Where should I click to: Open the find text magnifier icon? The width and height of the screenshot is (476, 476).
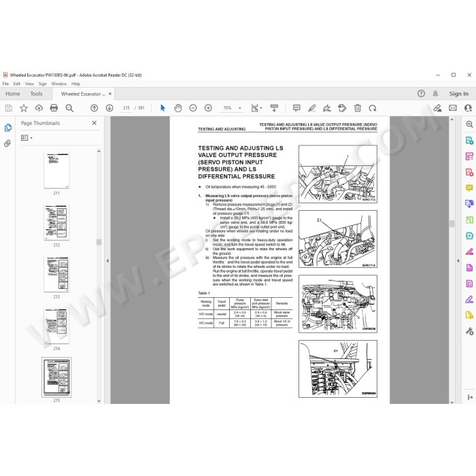(69, 108)
